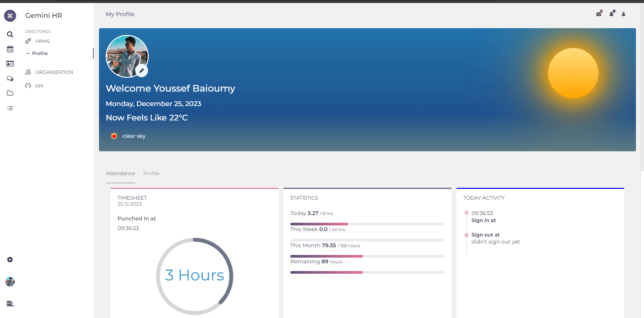Select the Attendance tab
Screen dimensions: 644x318
pyautogui.click(x=120, y=173)
